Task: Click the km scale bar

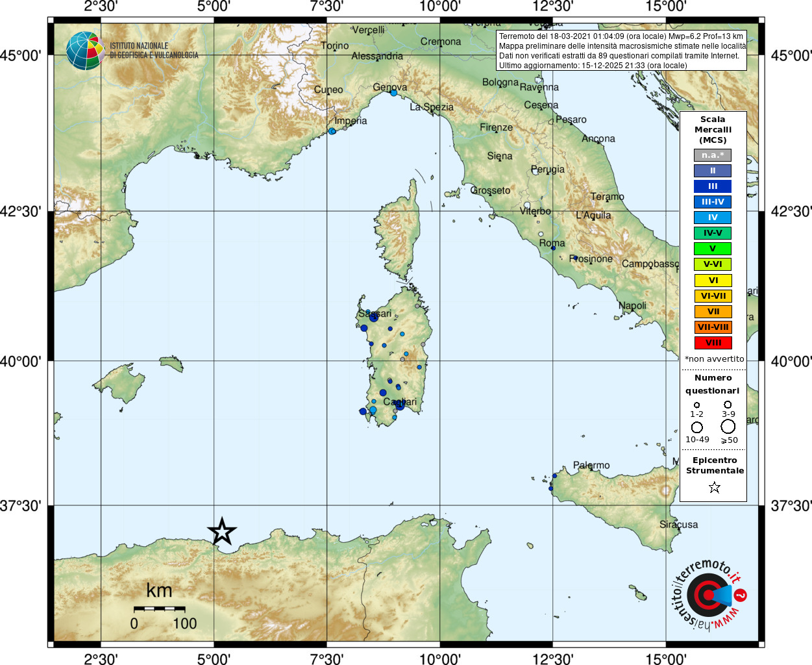Action: coord(160,609)
